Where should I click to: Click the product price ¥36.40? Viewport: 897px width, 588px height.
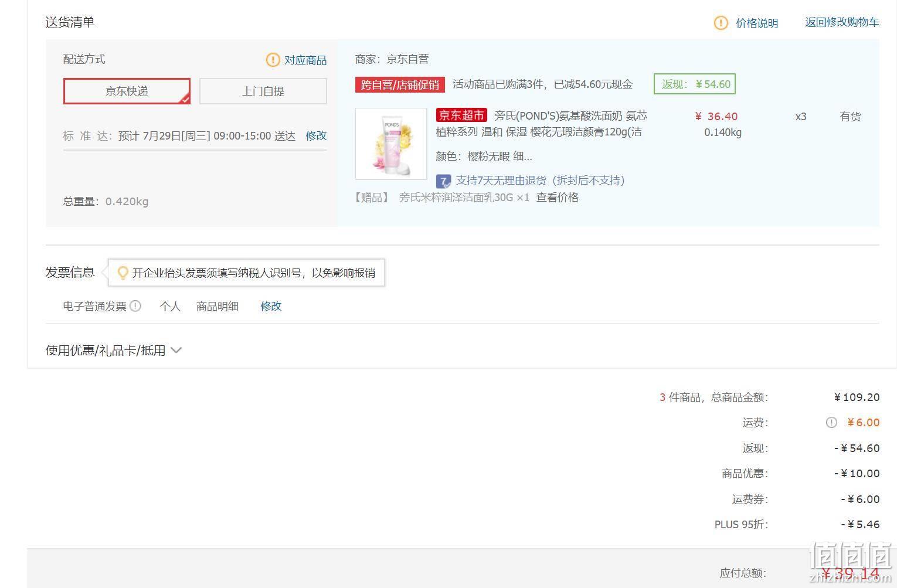pyautogui.click(x=716, y=117)
